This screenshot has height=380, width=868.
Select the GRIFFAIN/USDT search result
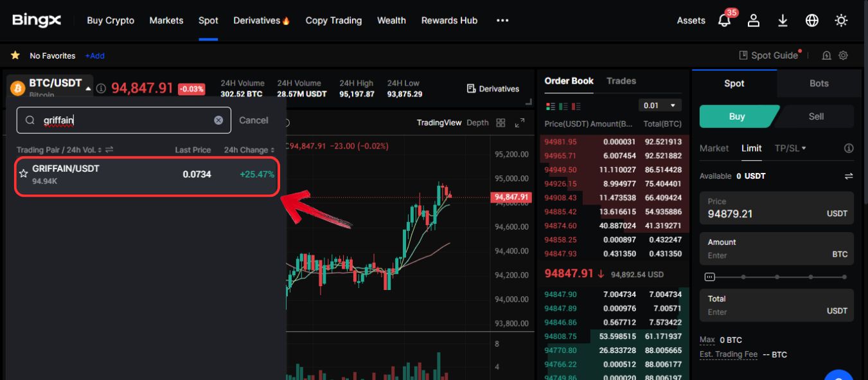click(147, 175)
